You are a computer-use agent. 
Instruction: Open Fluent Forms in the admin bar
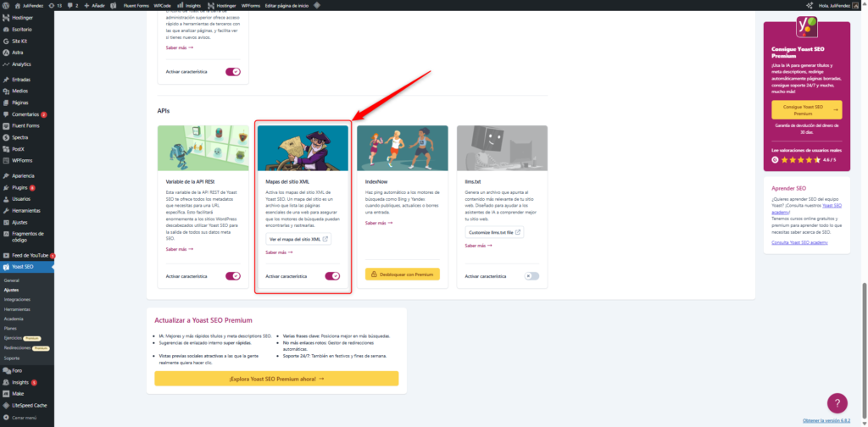(x=136, y=5)
